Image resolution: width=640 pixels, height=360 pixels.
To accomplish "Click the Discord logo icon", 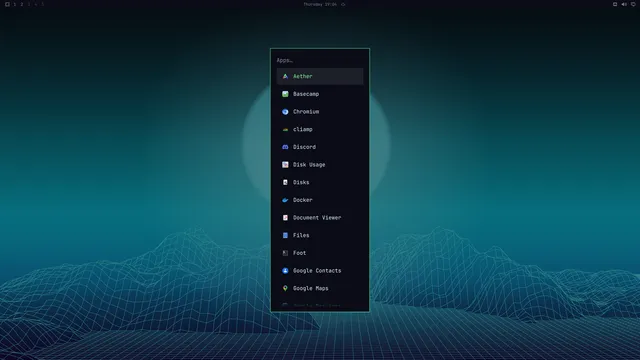I will click(x=285, y=147).
